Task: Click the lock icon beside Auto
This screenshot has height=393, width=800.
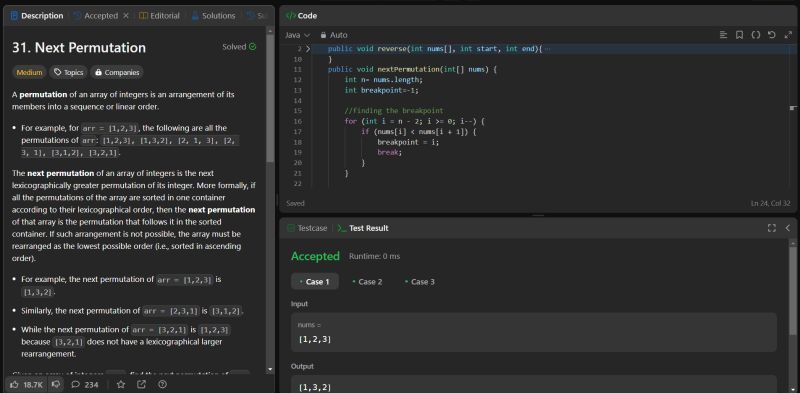Action: coord(323,35)
